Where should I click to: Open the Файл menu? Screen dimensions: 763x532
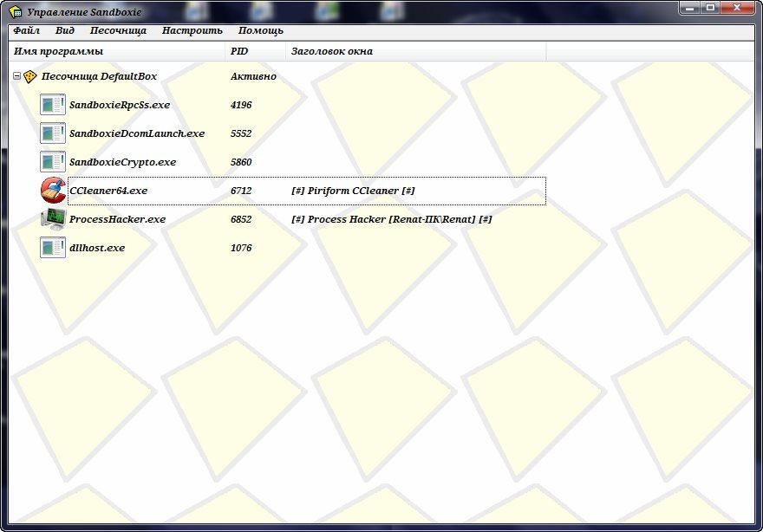point(26,30)
